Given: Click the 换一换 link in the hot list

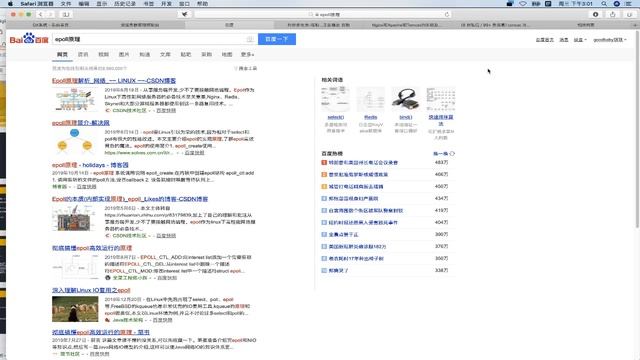Looking at the screenshot, I should point(440,154).
